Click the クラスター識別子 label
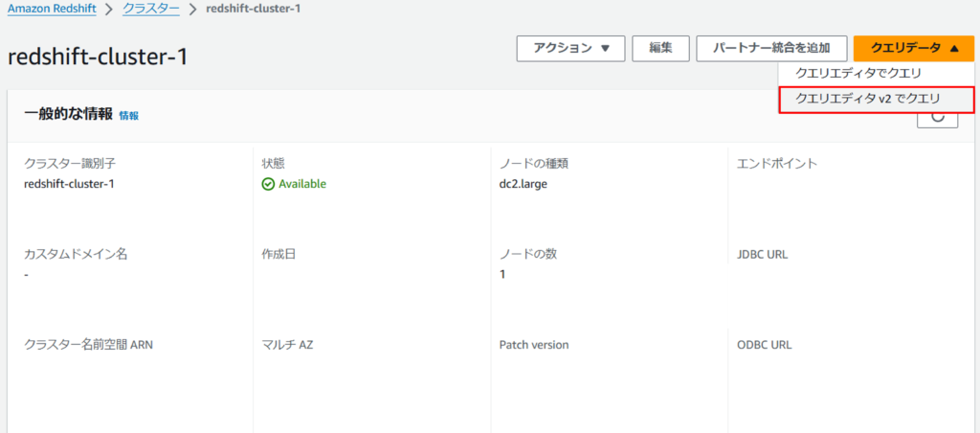This screenshot has height=433, width=980. tap(69, 164)
